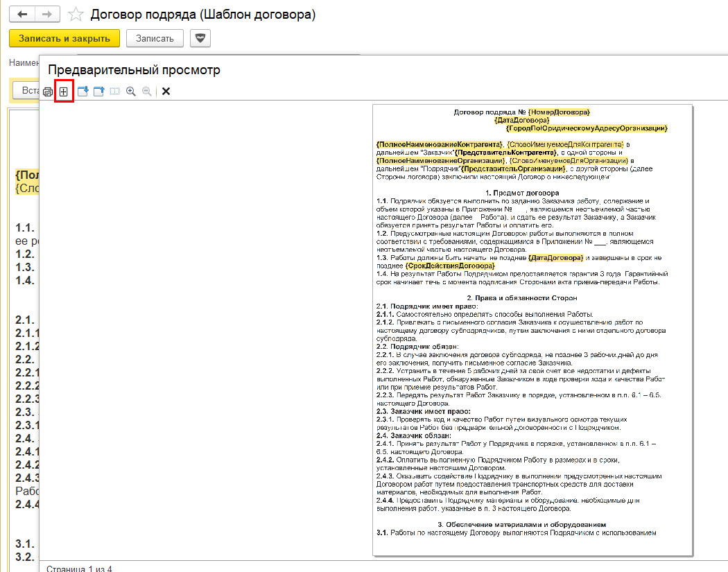Image resolution: width=728 pixels, height=572 pixels.
Task: Click the {СловоИменуемоеДляОрганизации} placeholder
Action: click(x=569, y=161)
